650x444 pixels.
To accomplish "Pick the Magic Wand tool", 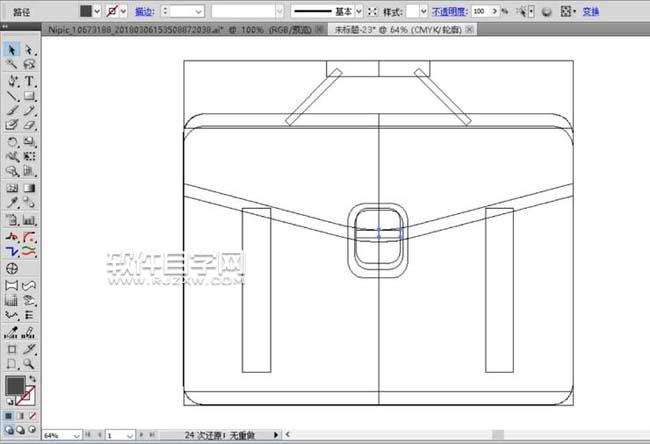I will (x=13, y=64).
